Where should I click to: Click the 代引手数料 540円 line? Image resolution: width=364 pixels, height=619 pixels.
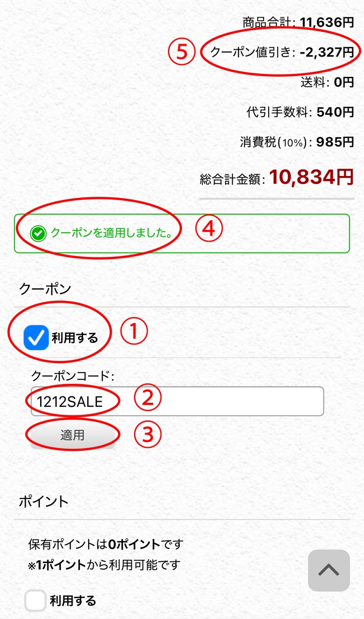pyautogui.click(x=300, y=112)
